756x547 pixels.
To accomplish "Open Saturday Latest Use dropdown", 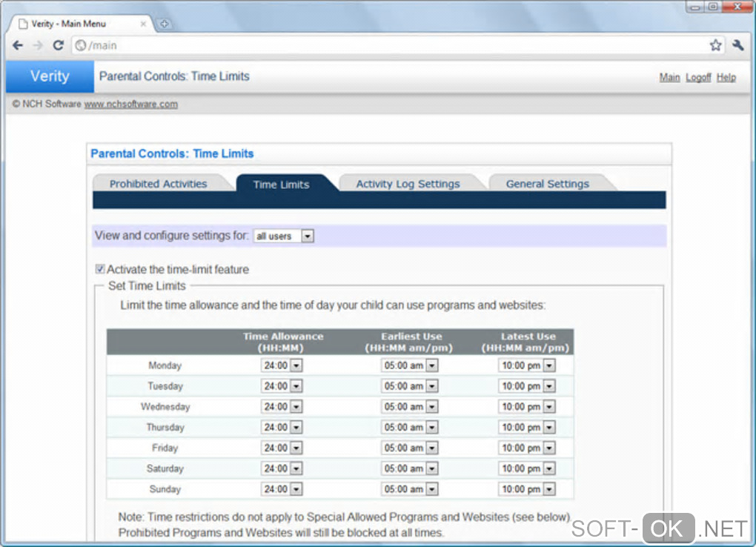I will click(x=526, y=468).
